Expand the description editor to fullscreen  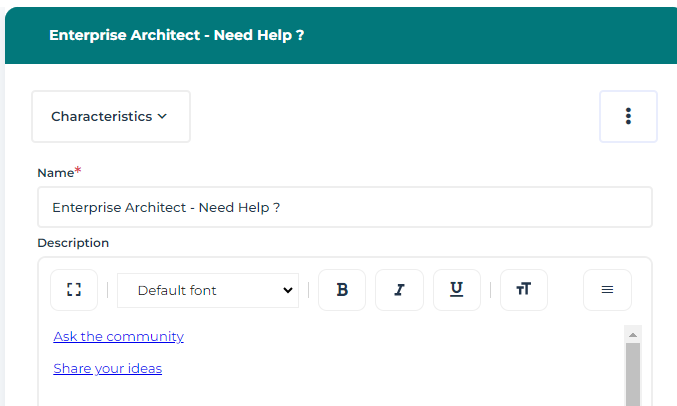point(74,290)
